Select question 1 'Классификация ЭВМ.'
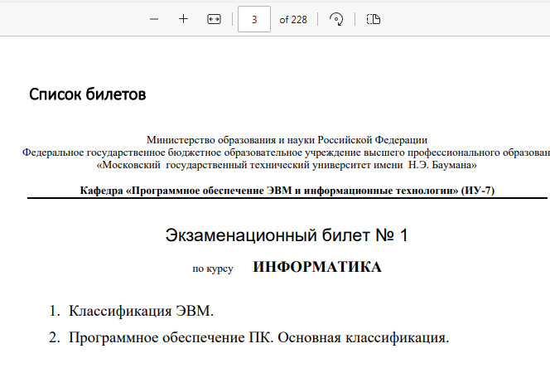Image resolution: width=550 pixels, height=392 pixels. coord(141,311)
